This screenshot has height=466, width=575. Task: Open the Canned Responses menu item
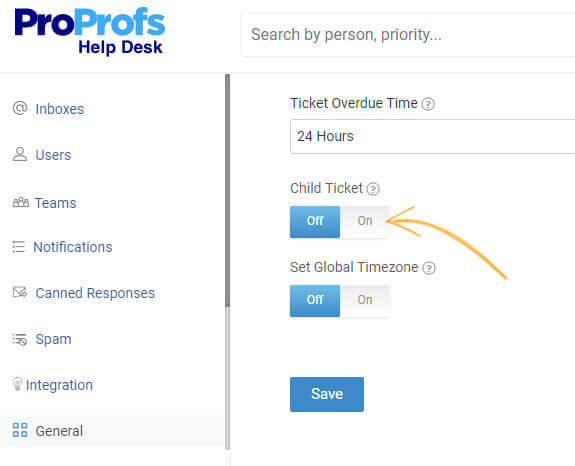95,293
